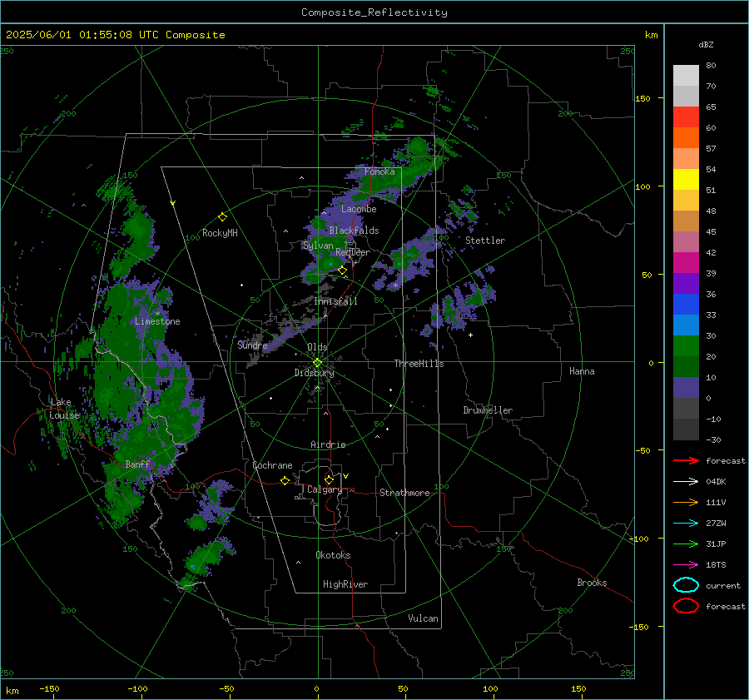The image size is (749, 700).
Task: Click the cyan current ellipse legend icon
Action: [x=686, y=585]
